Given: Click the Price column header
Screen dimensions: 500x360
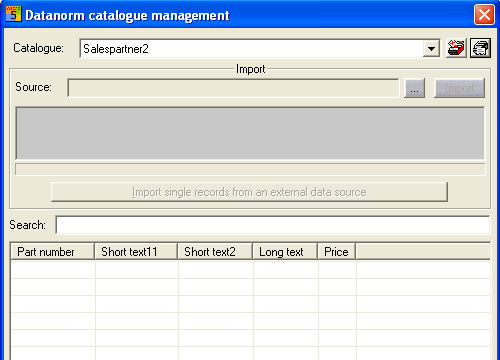Looking at the screenshot, I should [x=337, y=252].
